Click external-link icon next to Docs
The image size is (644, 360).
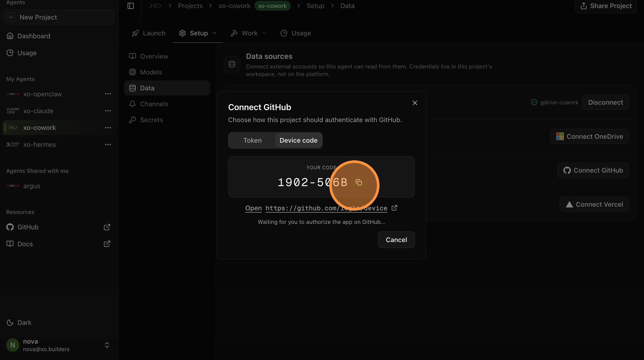coord(107,244)
